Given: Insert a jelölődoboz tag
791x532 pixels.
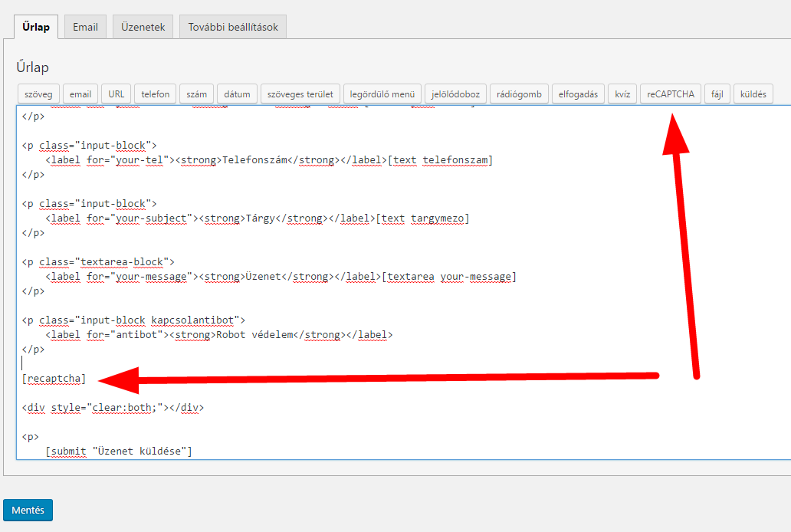Looking at the screenshot, I should 456,94.
